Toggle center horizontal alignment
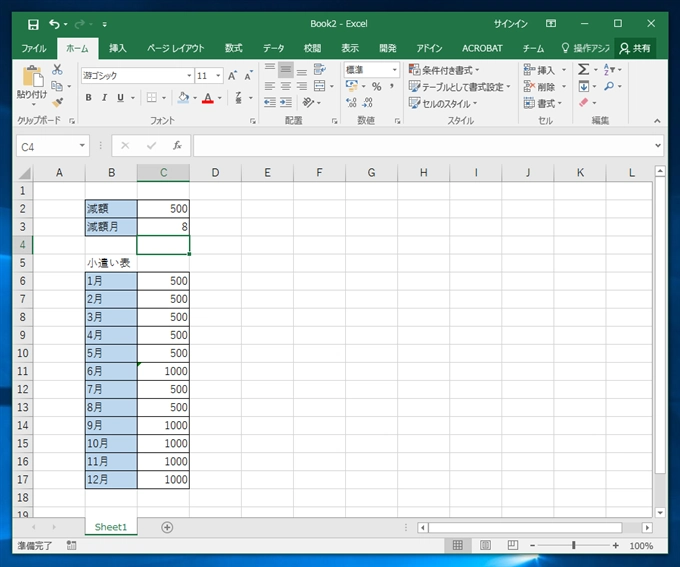The image size is (680, 567). (x=285, y=86)
